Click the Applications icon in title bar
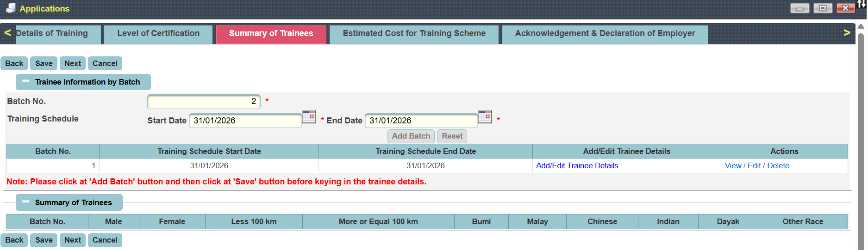 (10, 8)
